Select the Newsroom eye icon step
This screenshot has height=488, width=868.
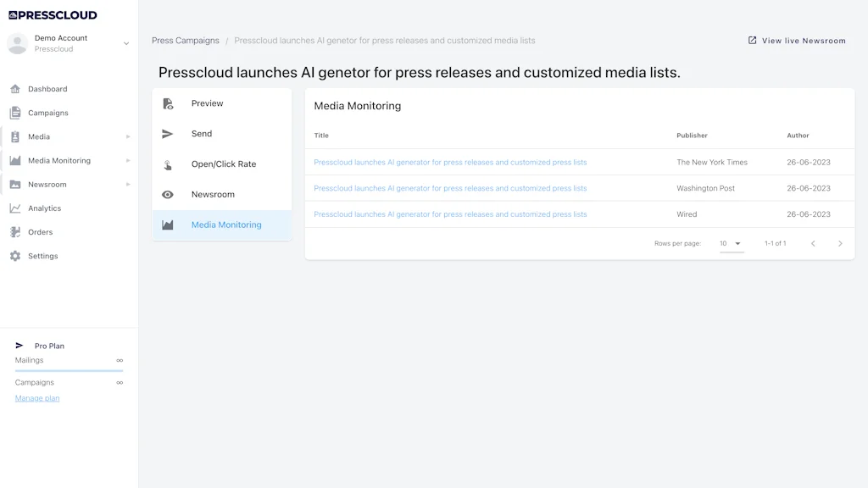point(166,194)
